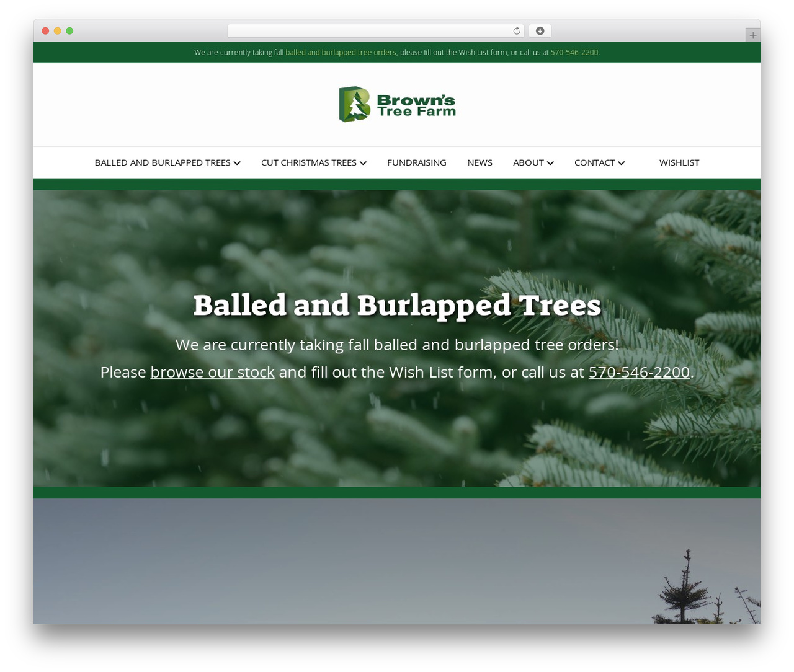Viewport: 794px width, 672px height.
Task: Expand the Contact menu chevron
Action: click(x=621, y=163)
